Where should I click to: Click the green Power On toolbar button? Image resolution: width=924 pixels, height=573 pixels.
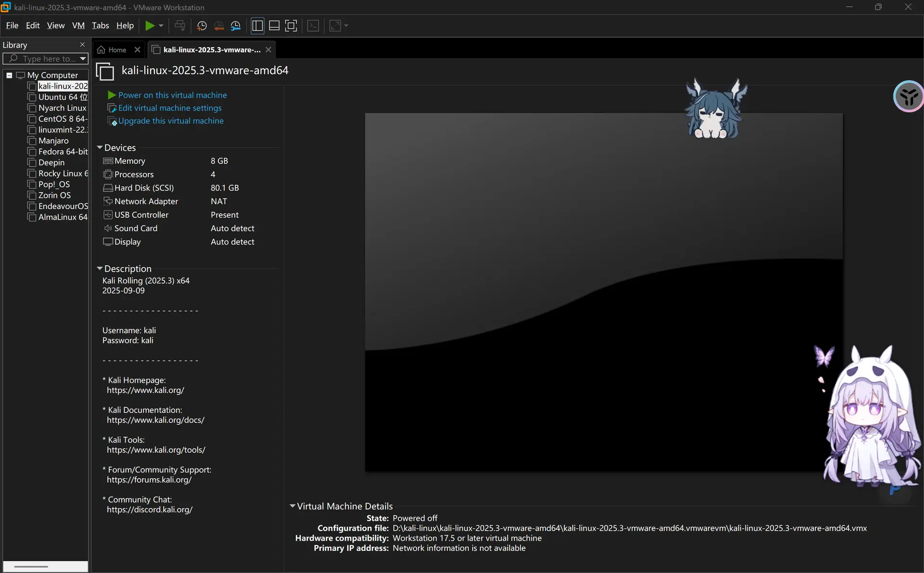click(x=150, y=26)
